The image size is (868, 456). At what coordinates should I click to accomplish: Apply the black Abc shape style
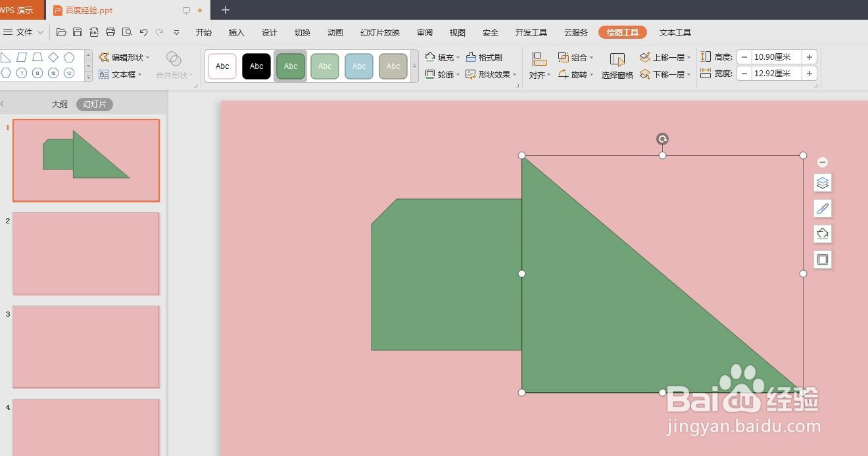256,66
